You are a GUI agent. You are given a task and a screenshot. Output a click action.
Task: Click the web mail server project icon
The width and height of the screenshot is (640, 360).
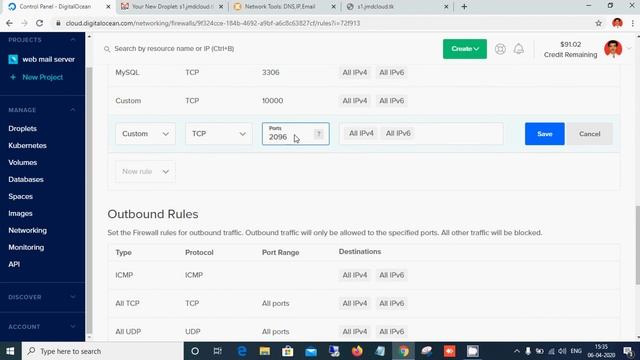[13, 59]
